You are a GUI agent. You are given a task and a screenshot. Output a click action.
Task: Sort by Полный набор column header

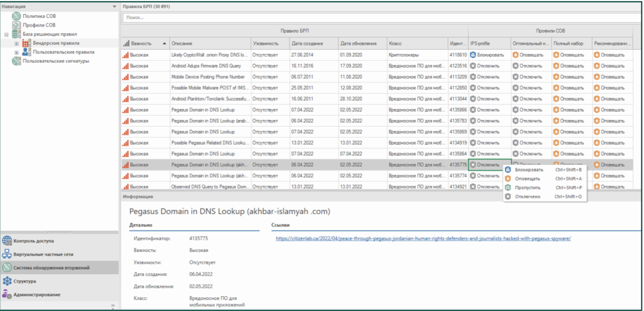coord(572,43)
